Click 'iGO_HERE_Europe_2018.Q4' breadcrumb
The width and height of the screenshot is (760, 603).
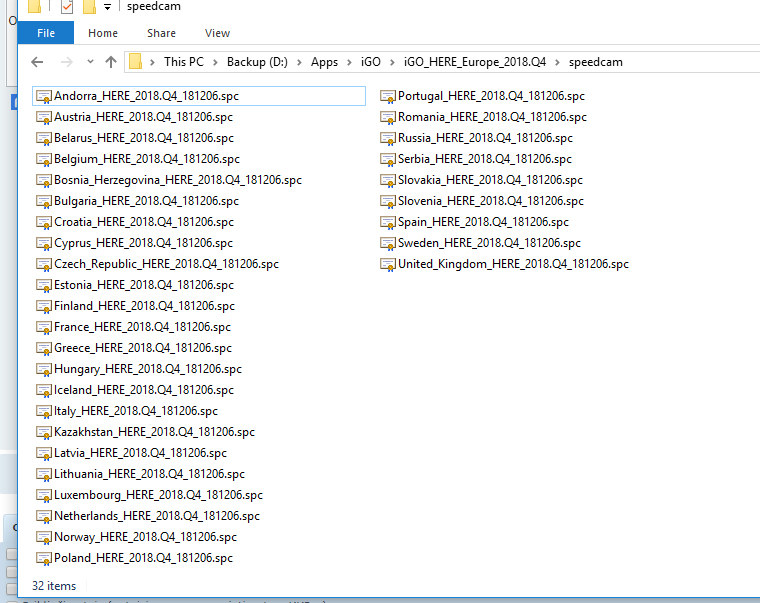pyautogui.click(x=475, y=62)
